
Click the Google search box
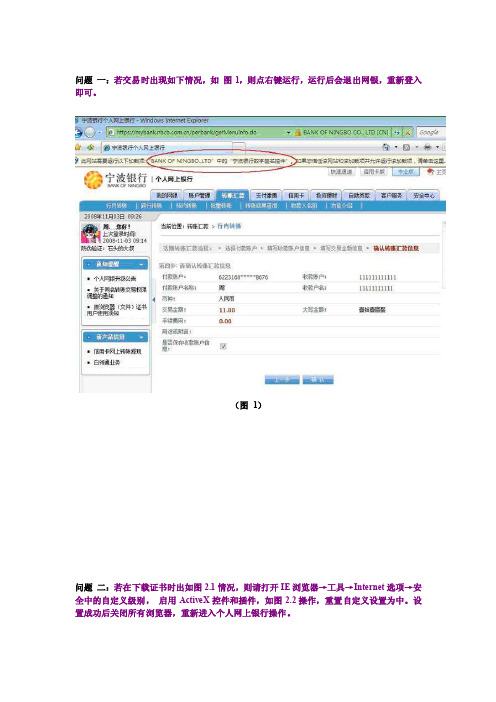coord(431,133)
